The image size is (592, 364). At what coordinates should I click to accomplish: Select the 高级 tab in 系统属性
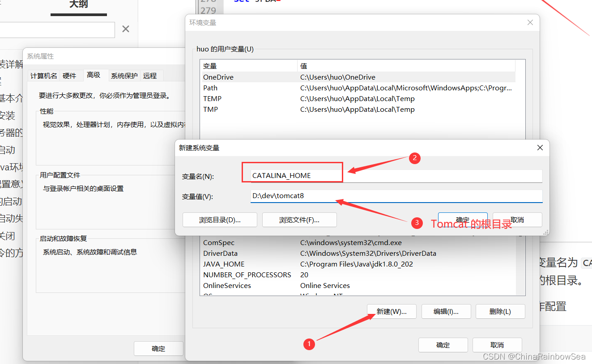94,75
